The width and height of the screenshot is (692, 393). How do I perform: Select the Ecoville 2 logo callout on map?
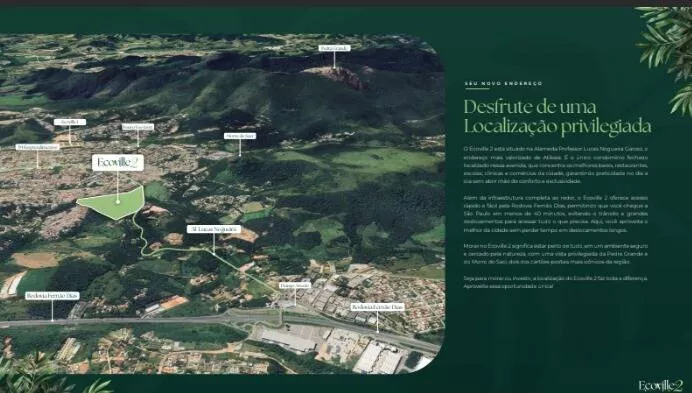coord(118,162)
